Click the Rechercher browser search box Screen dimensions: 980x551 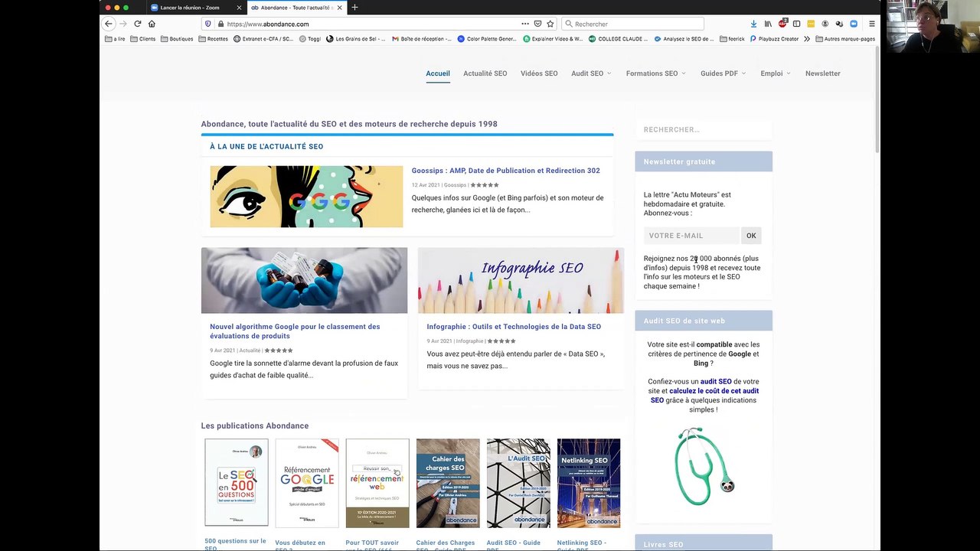tap(632, 24)
